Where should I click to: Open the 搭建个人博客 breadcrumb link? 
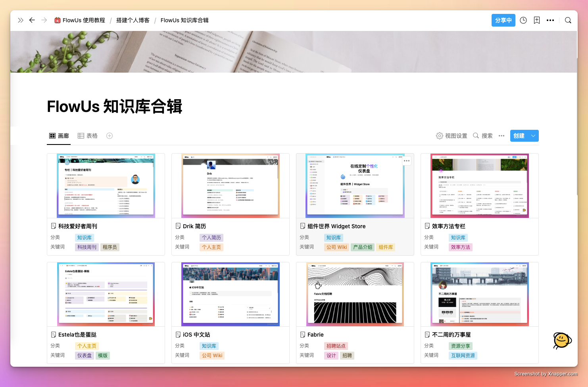coord(133,20)
